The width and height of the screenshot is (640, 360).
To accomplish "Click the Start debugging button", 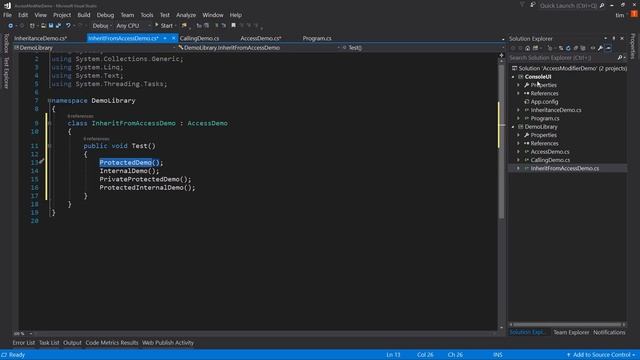I will (164, 26).
